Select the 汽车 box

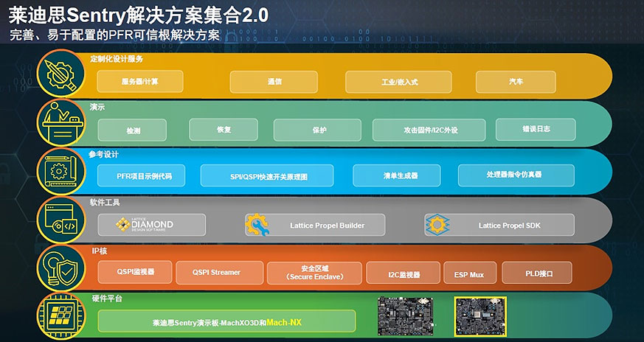(515, 82)
